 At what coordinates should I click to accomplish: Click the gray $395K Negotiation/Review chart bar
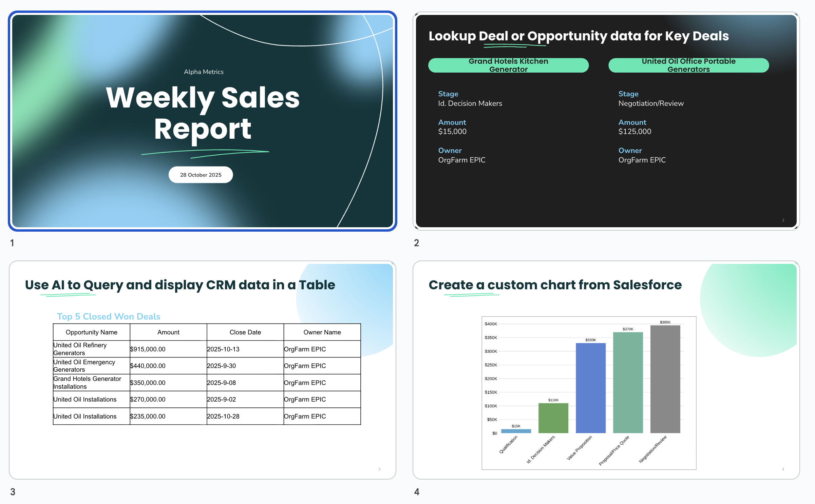tap(665, 379)
